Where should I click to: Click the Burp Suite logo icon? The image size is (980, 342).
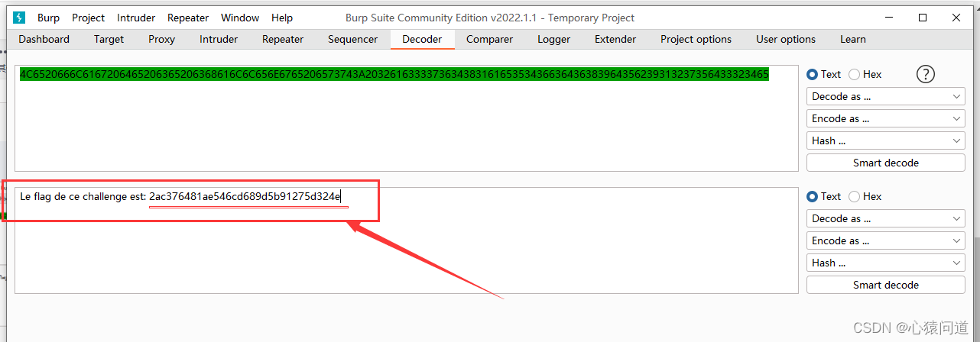point(19,18)
